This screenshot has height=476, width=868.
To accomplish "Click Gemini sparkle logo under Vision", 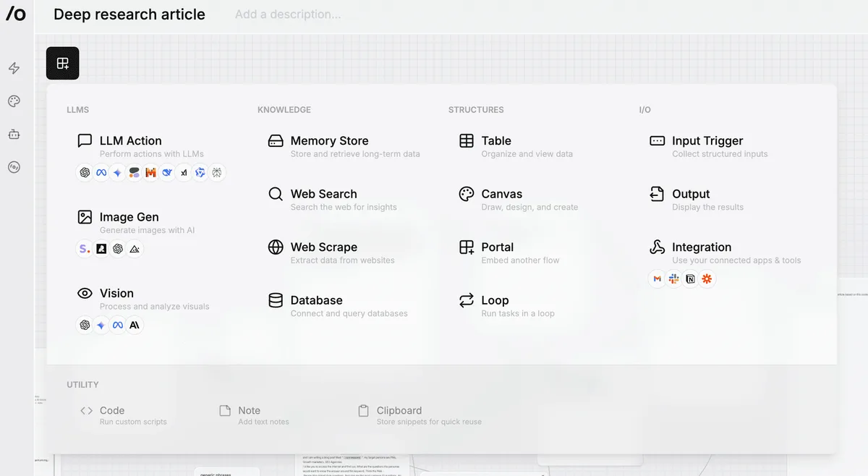I will pos(101,326).
